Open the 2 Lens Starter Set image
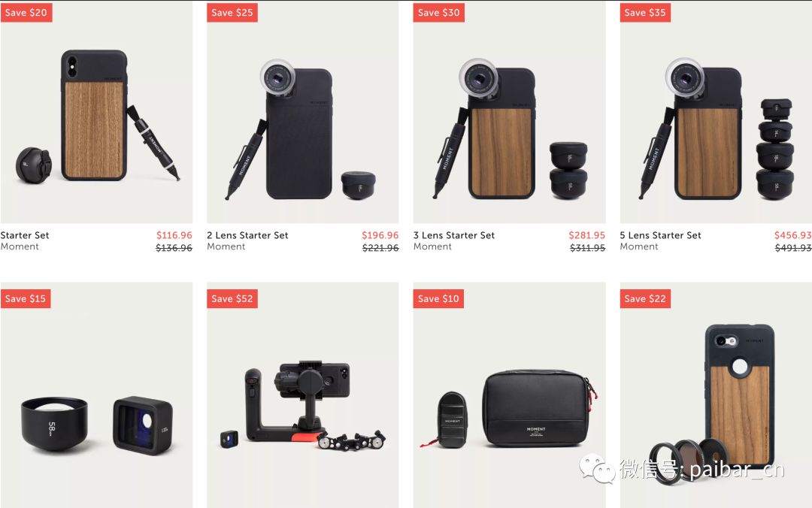The width and height of the screenshot is (812, 508). click(302, 112)
